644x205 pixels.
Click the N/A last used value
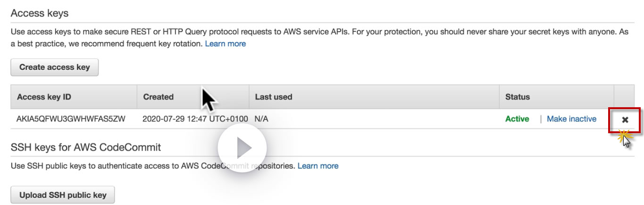(261, 119)
